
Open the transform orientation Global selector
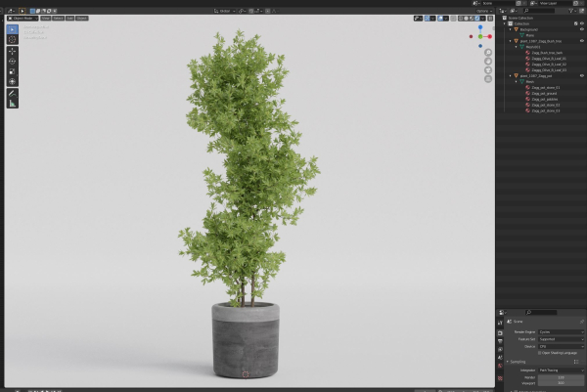pos(225,11)
